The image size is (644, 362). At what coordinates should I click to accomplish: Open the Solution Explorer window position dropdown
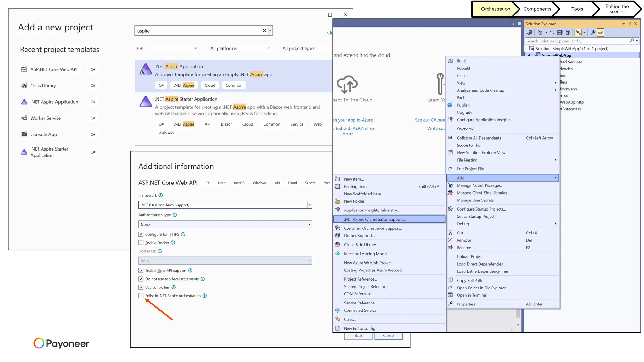(x=624, y=24)
